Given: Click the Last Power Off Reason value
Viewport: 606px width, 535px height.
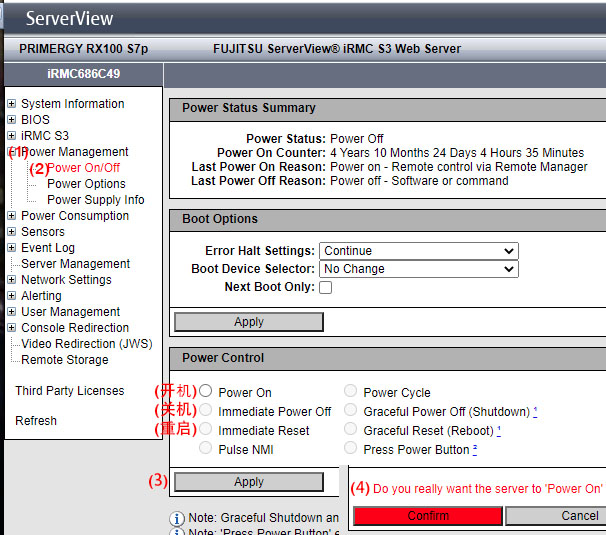Looking at the screenshot, I should click(419, 181).
